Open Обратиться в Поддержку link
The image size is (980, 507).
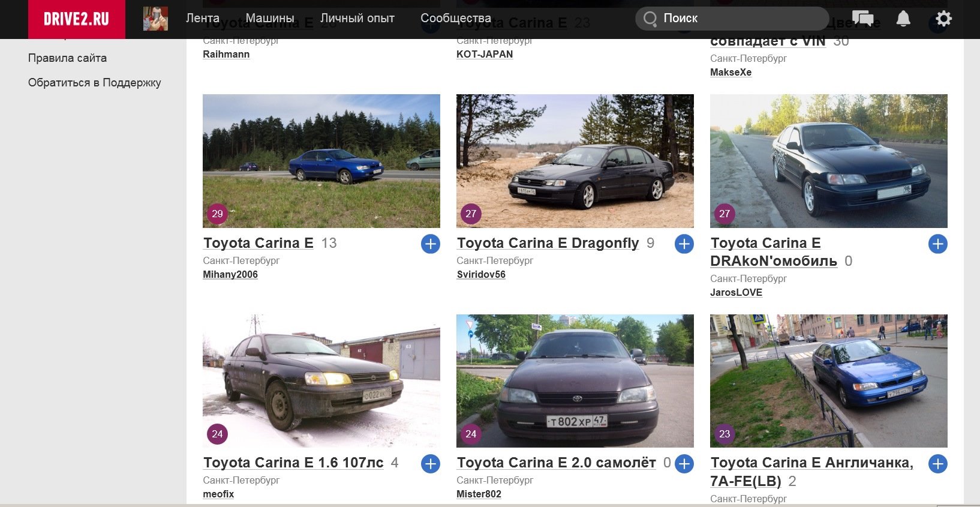pyautogui.click(x=95, y=83)
